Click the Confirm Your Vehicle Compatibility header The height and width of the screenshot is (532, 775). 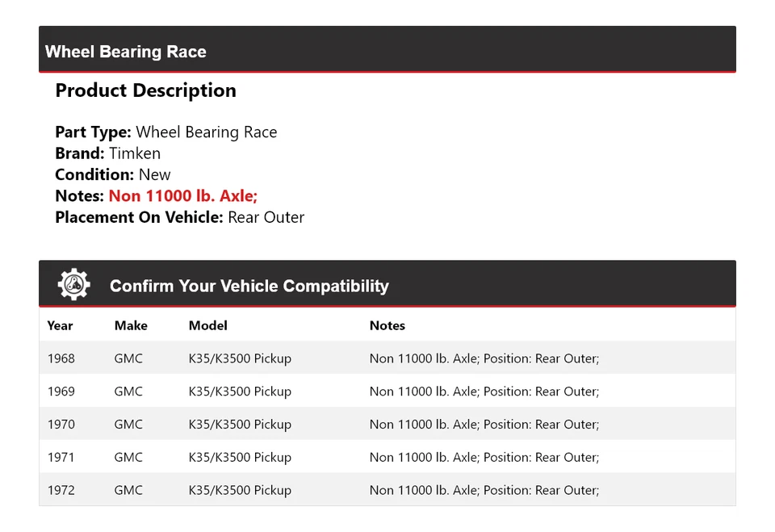tap(249, 286)
